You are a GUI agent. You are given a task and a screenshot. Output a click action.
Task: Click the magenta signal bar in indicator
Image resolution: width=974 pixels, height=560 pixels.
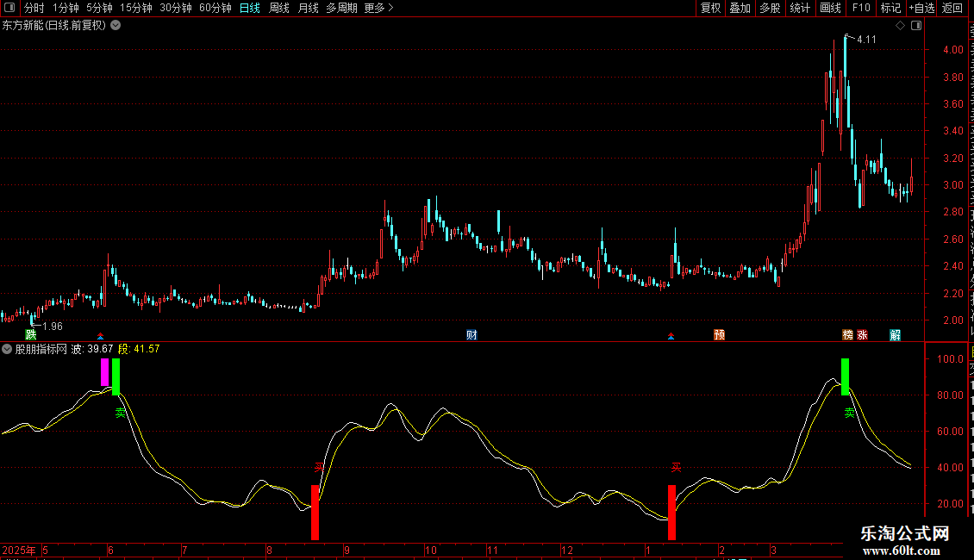(x=104, y=372)
